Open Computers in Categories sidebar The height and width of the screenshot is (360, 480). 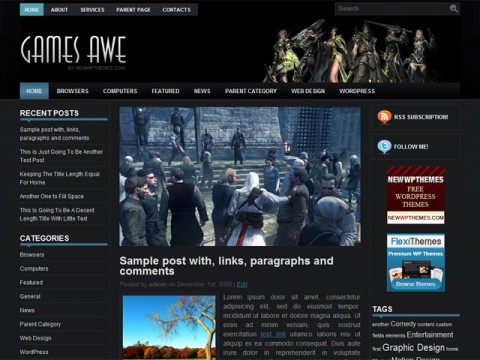[34, 269]
